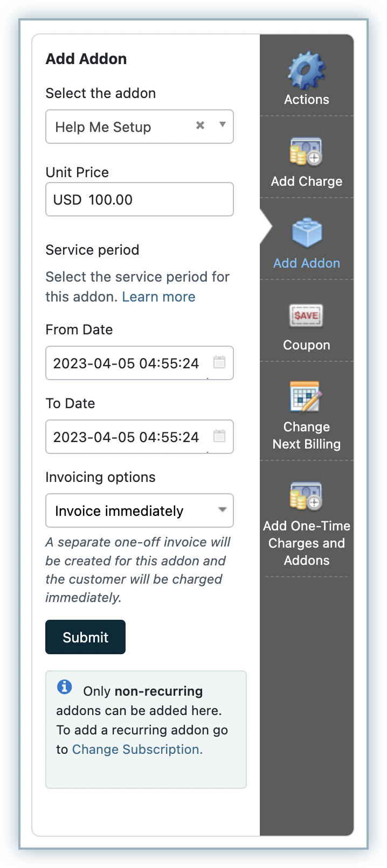This screenshot has width=387, height=868.
Task: Click the Change Next Billing calendar icon
Action: [x=306, y=397]
